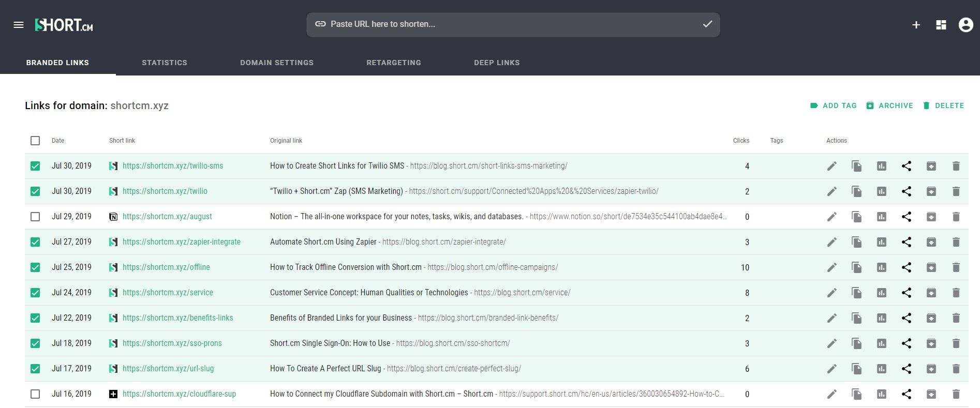Uncheck the Jul 30 twilio row checkbox
The width and height of the screenshot is (980, 408).
tap(35, 191)
